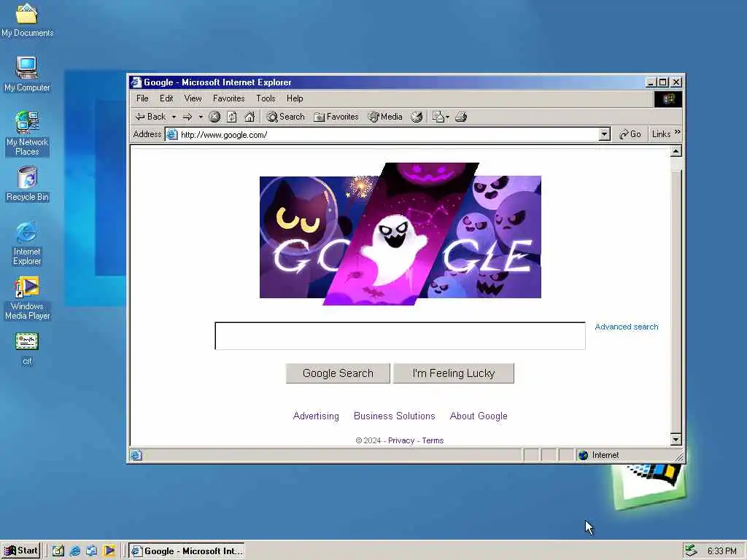Click the Google IE taskbar button
This screenshot has height=560, width=747.
[187, 551]
